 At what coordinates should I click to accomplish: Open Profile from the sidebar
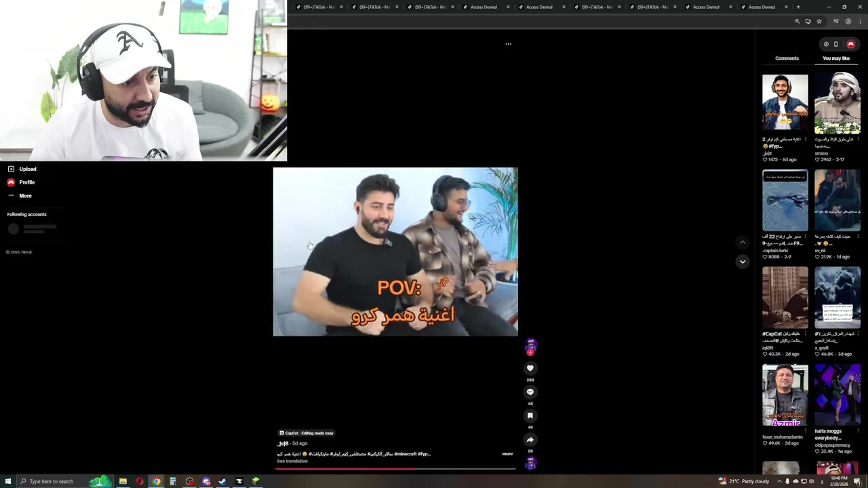20,182
